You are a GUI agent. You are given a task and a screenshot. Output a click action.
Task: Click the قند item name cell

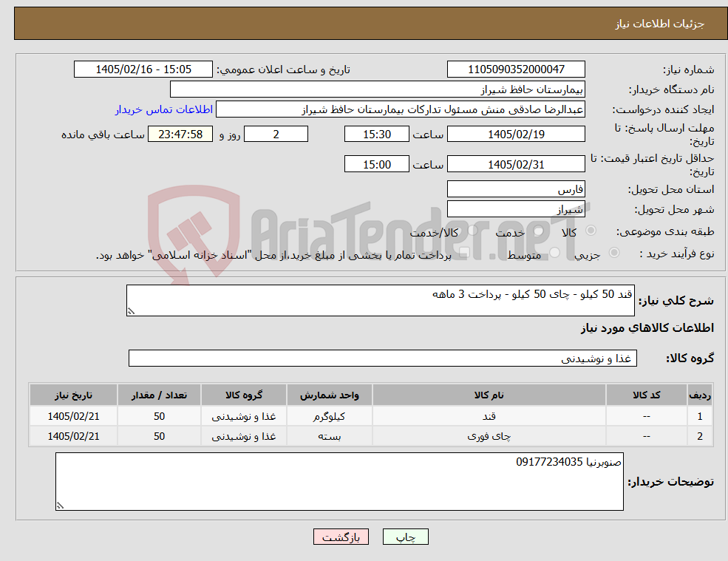pos(489,416)
